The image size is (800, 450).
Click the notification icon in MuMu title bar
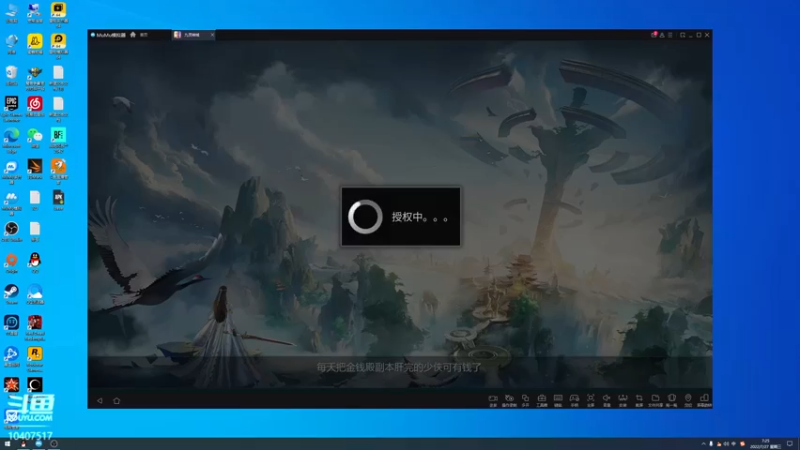pos(654,35)
